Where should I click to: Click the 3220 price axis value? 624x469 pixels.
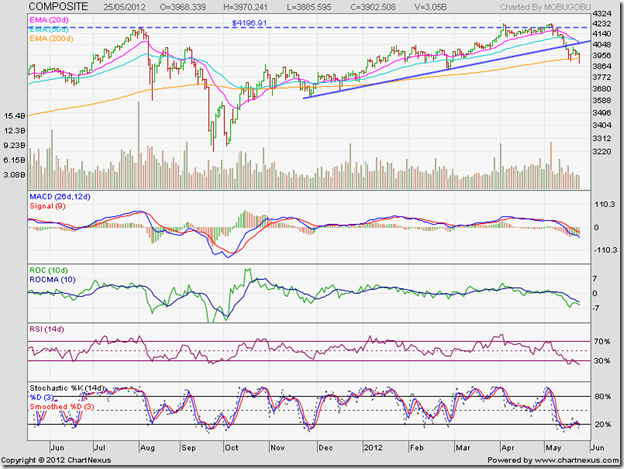pos(601,152)
